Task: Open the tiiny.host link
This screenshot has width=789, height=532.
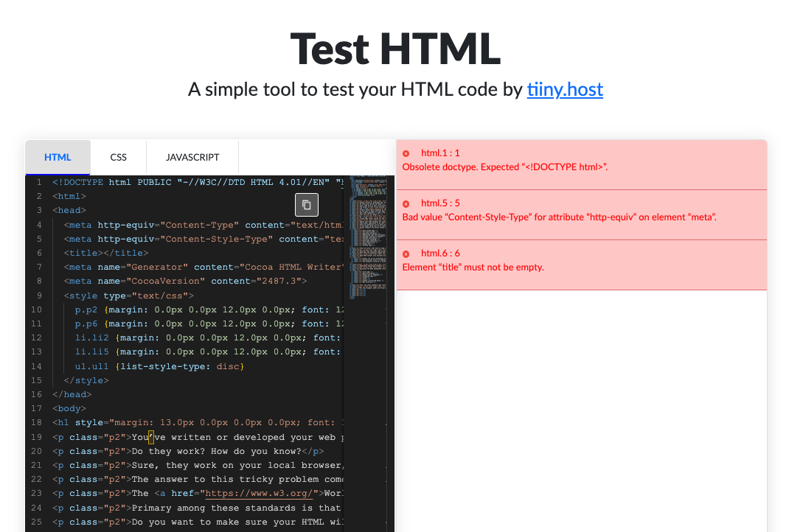Action: click(565, 89)
